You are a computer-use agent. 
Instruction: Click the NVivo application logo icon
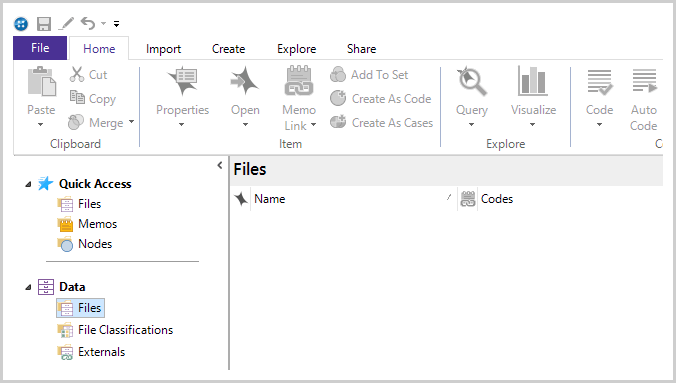[21, 24]
